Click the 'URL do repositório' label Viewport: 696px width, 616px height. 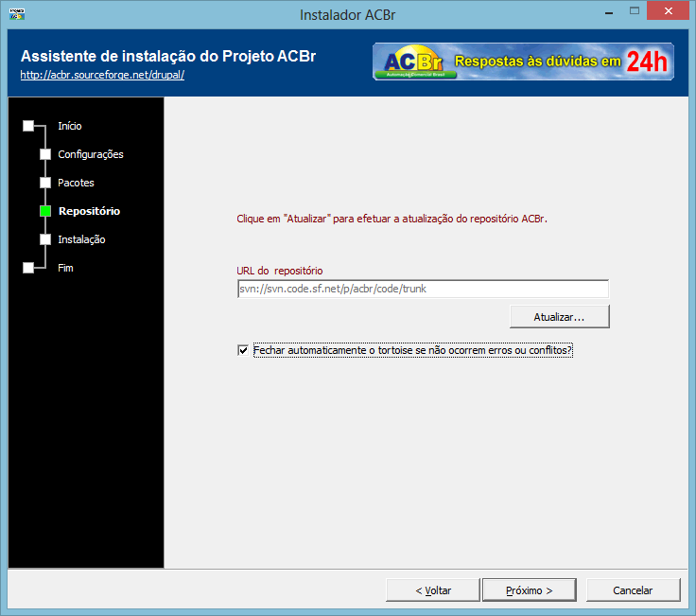pyautogui.click(x=280, y=271)
